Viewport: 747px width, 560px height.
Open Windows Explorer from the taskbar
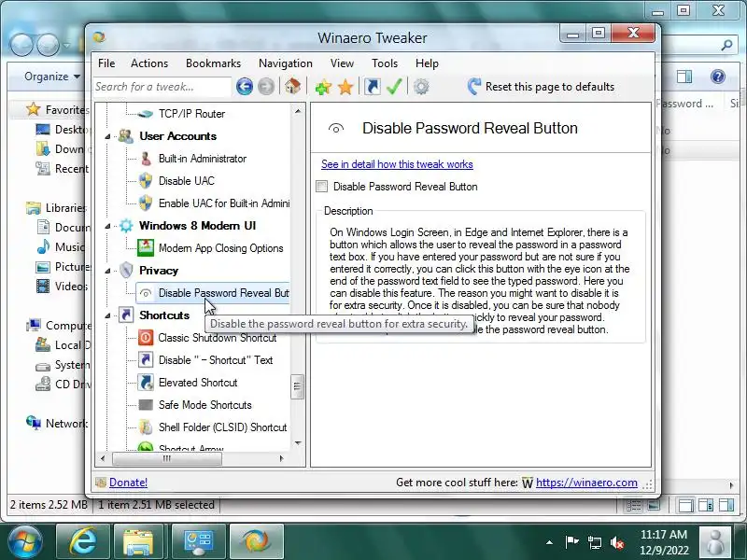137,541
